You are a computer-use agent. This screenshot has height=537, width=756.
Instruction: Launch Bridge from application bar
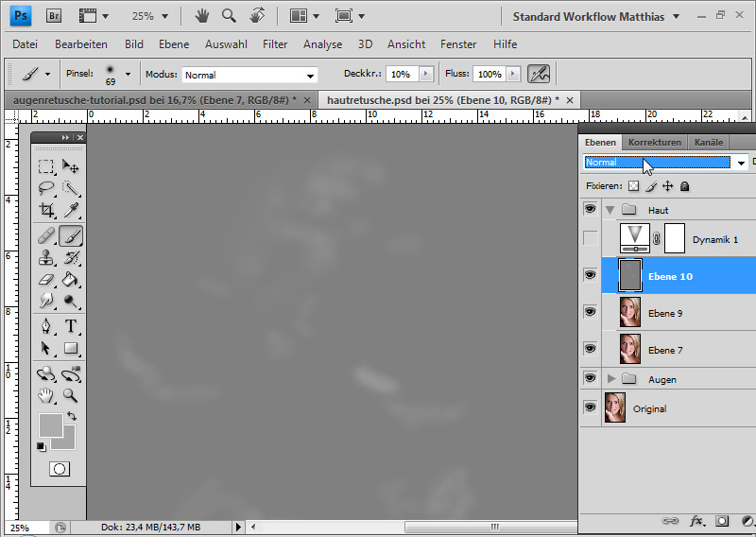[x=54, y=16]
